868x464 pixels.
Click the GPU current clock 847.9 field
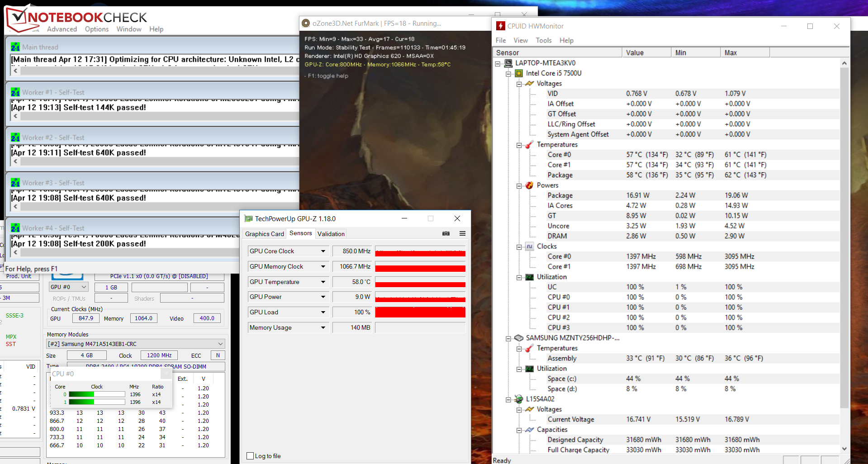tap(86, 318)
